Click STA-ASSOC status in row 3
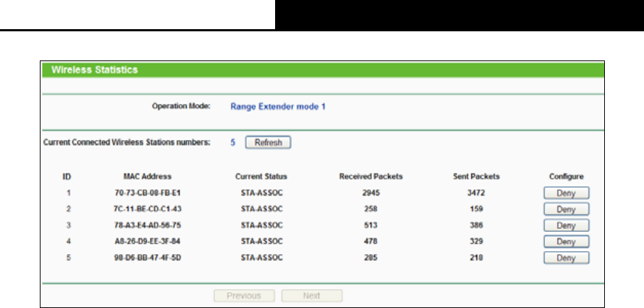 262,225
